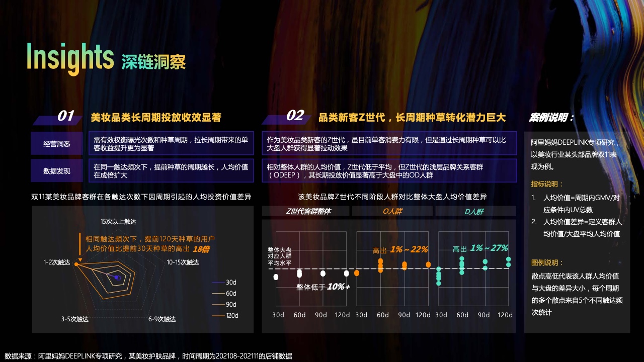Click the 90d legend entry
The width and height of the screenshot is (644, 362).
[224, 304]
